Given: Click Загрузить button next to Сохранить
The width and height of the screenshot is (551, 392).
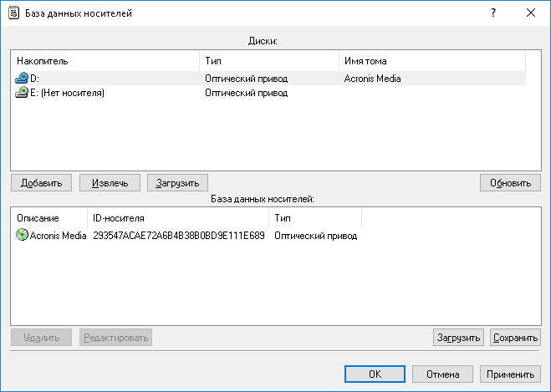Looking at the screenshot, I should pos(458,338).
